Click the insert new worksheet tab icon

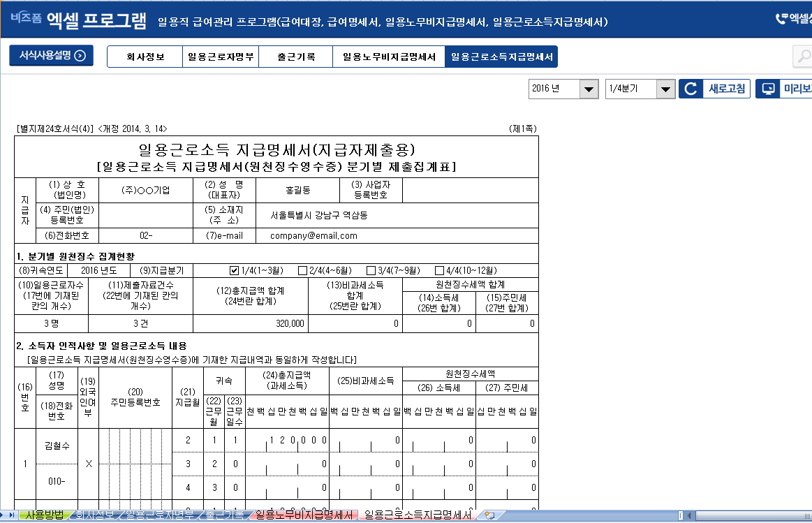489,515
